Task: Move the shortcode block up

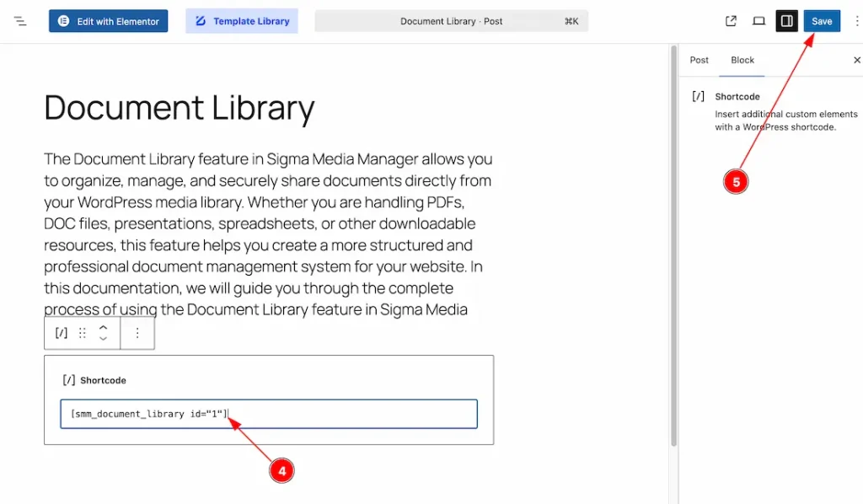Action: (x=103, y=327)
